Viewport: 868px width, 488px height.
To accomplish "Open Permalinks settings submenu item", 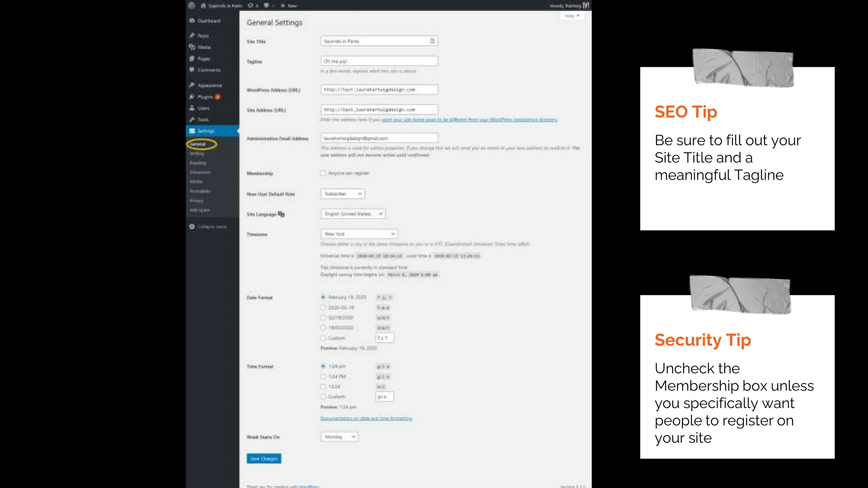I will [200, 191].
